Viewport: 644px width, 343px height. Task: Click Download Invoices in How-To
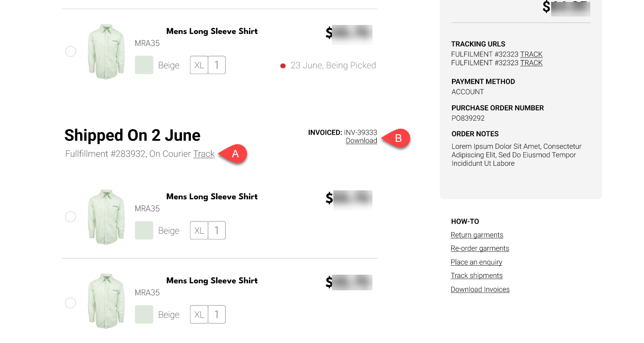[x=480, y=289]
